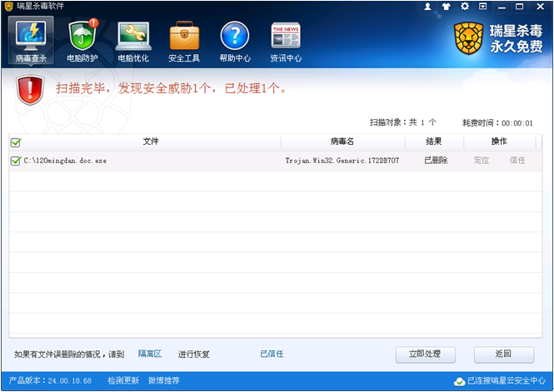Open the skin changer shirt icon

pos(446,7)
